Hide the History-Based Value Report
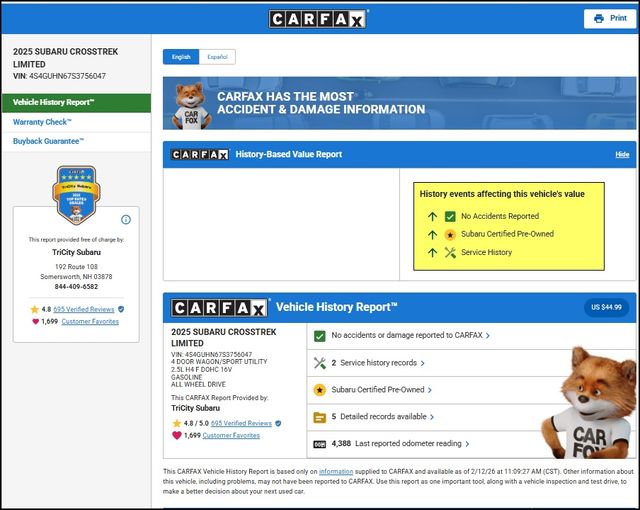Image resolution: width=640 pixels, height=510 pixels. (622, 155)
